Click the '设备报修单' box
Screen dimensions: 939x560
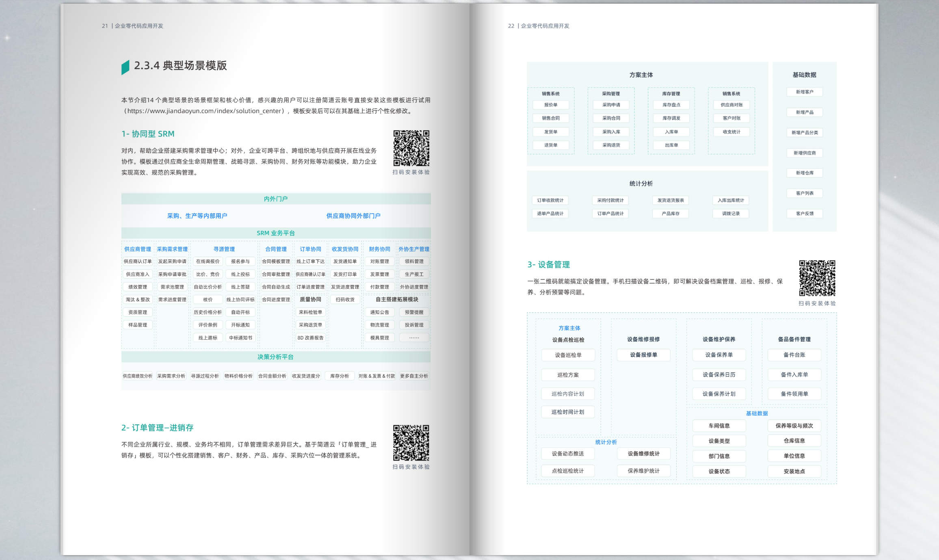(643, 355)
